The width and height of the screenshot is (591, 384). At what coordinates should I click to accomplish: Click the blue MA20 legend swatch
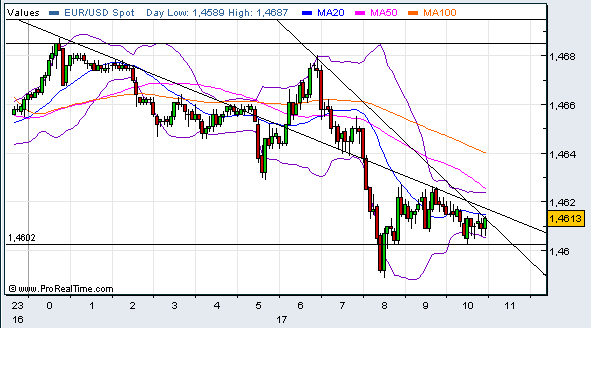click(307, 13)
